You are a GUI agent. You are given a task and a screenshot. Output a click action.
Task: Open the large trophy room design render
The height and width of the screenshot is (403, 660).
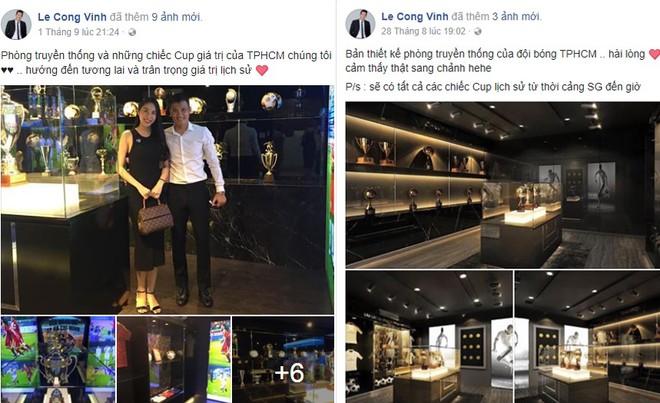tap(503, 185)
